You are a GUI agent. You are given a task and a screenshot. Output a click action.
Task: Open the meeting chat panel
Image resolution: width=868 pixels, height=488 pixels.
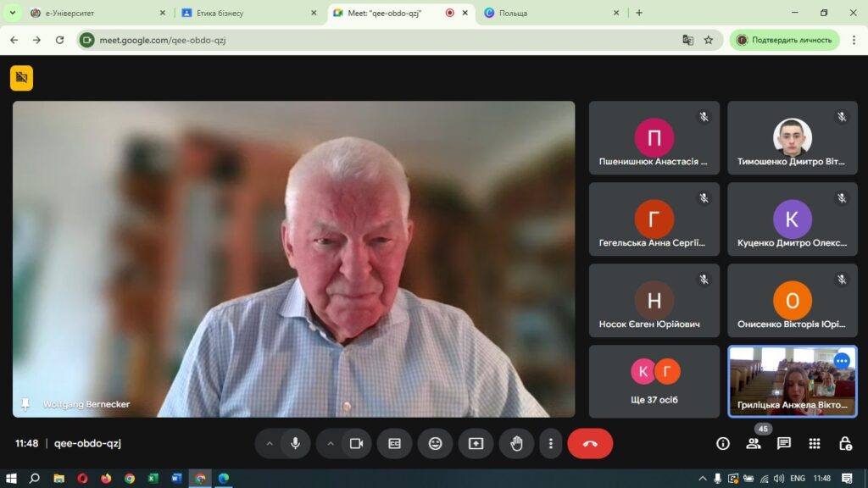coord(784,443)
